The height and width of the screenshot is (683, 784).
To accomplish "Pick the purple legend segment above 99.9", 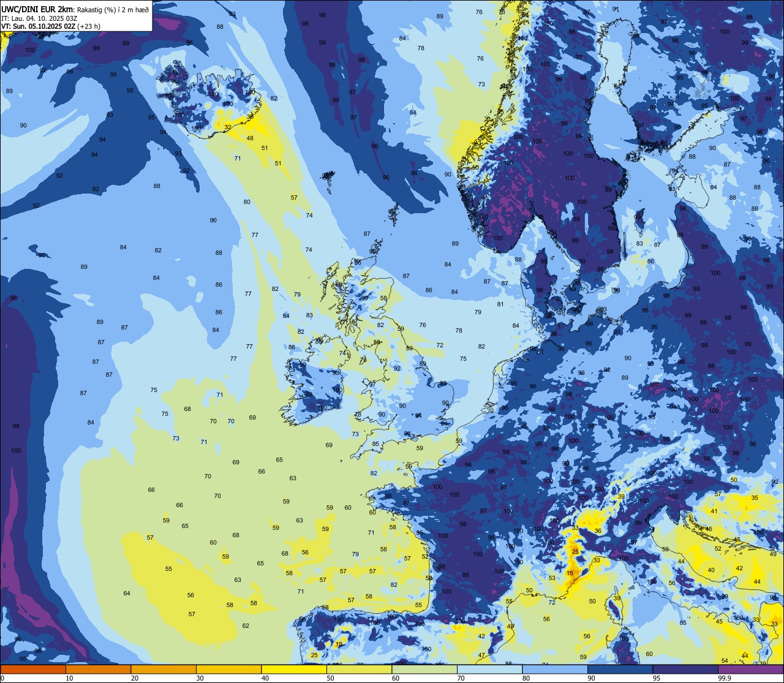I will (750, 669).
